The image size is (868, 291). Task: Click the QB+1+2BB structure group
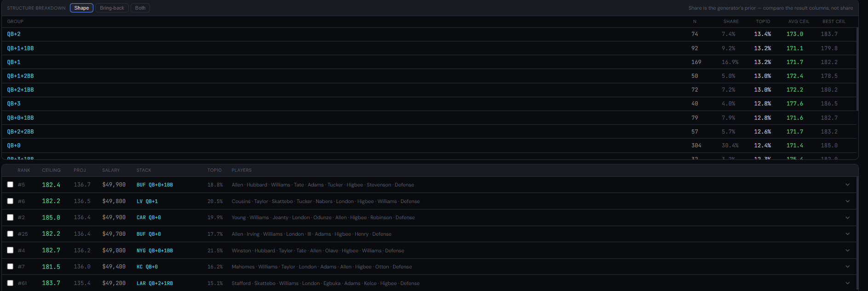pyautogui.click(x=429, y=76)
